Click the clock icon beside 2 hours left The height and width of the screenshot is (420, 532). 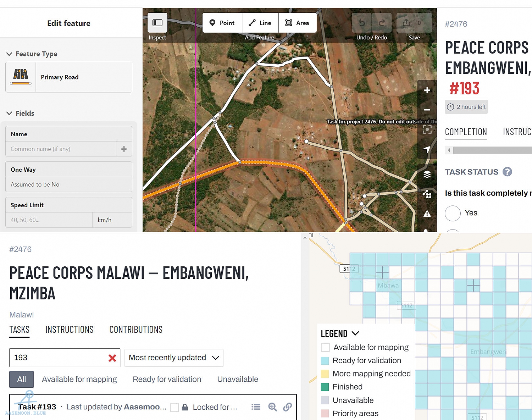pos(450,107)
